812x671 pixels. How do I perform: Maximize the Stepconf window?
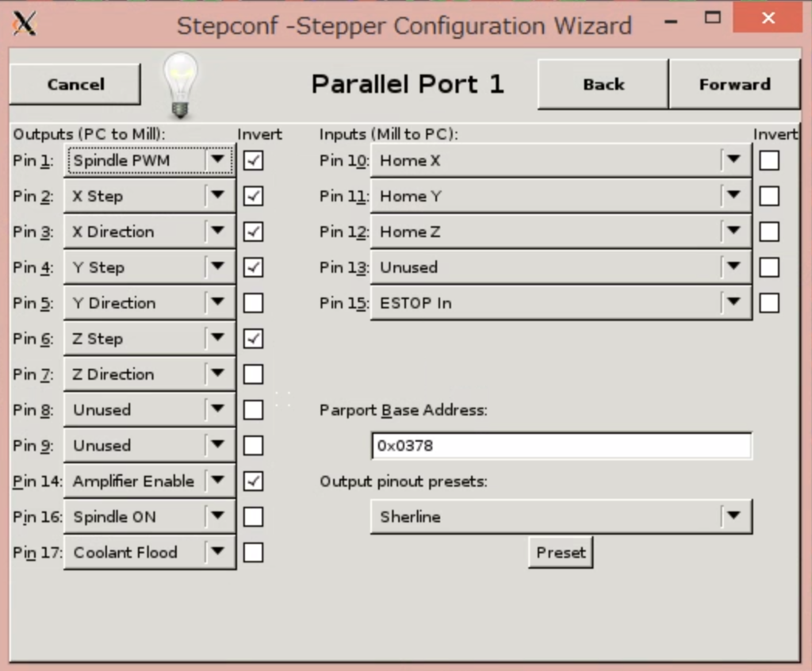pos(713,18)
